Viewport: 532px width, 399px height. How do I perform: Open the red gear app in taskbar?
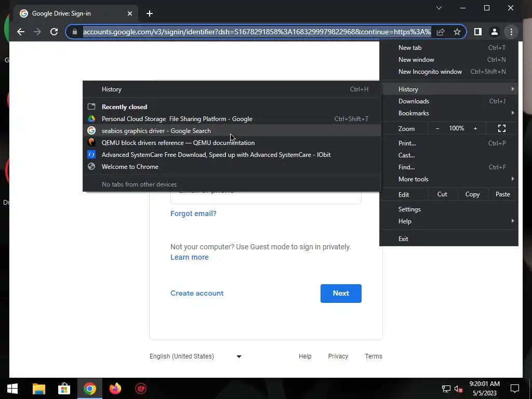[141, 389]
